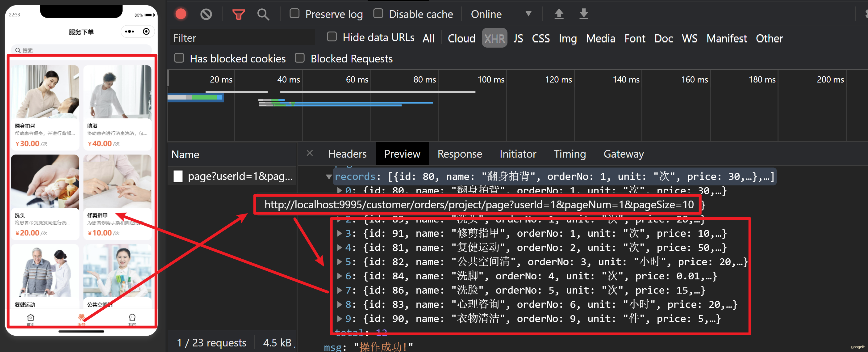The image size is (868, 352).
Task: Import HAR file with the upload arrow icon
Action: pyautogui.click(x=559, y=14)
